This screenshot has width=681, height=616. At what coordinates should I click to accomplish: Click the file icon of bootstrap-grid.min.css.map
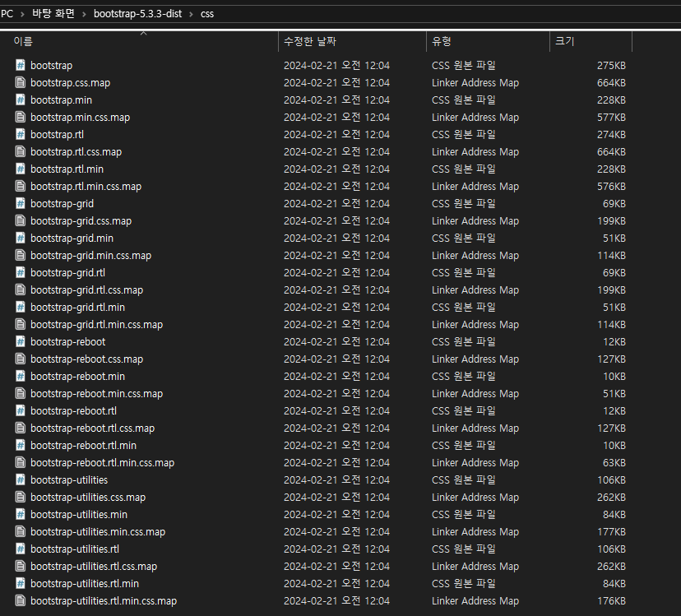21,256
